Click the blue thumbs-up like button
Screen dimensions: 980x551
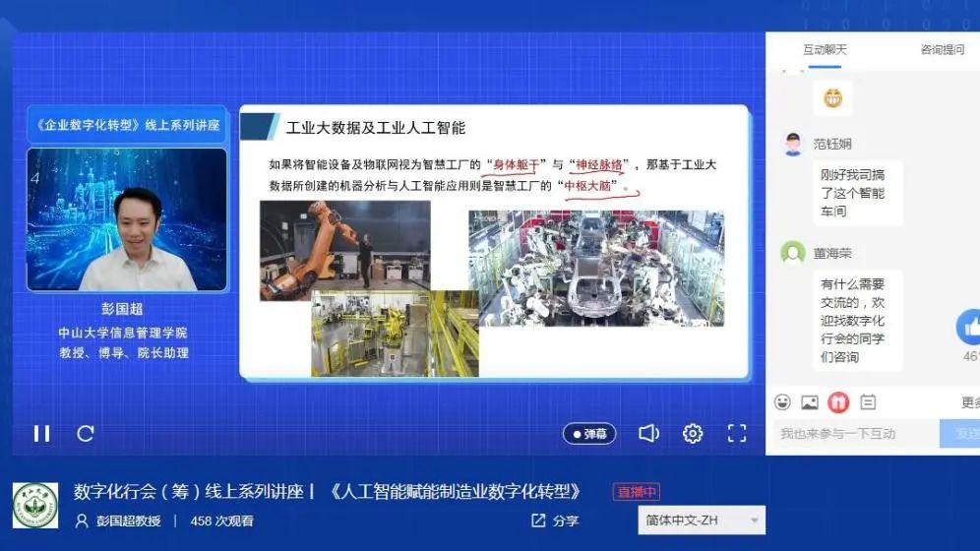[969, 328]
